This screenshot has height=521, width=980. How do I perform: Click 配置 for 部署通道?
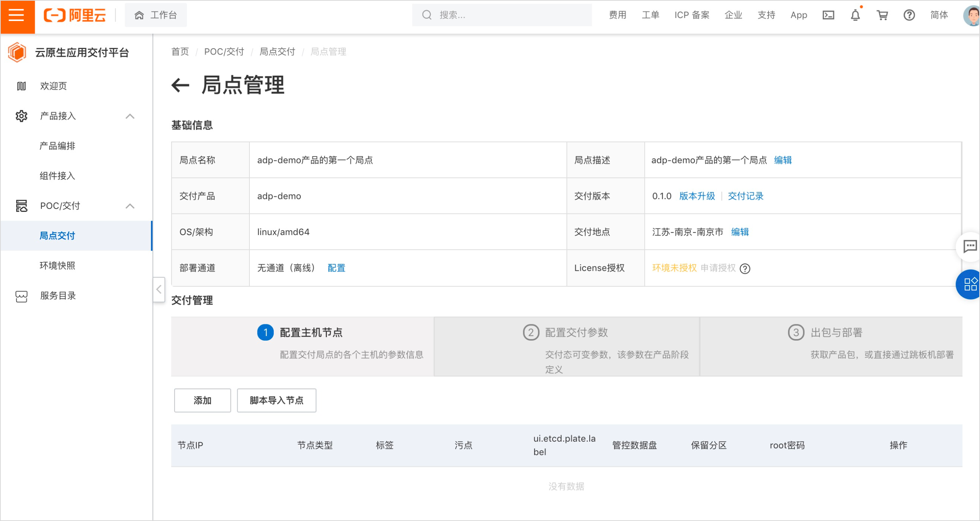[x=336, y=268]
